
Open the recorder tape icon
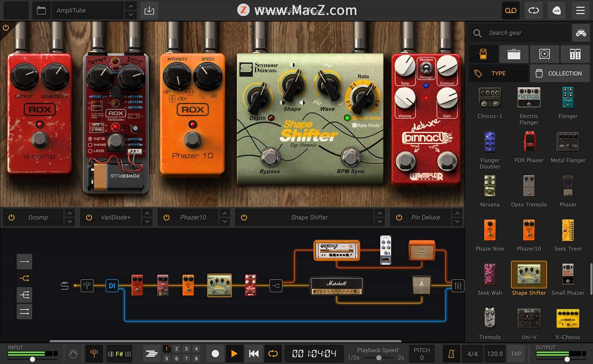pyautogui.click(x=510, y=11)
